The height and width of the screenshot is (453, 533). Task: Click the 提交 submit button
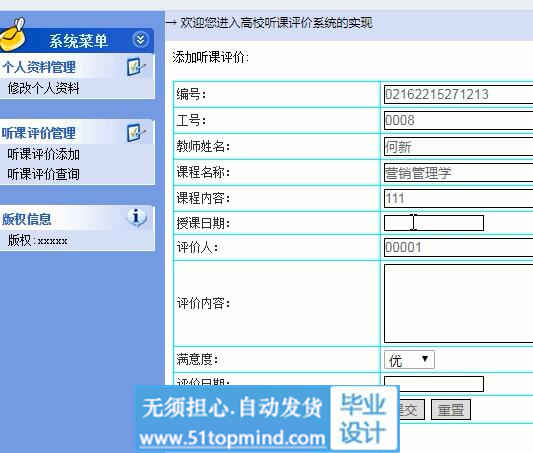click(x=411, y=410)
